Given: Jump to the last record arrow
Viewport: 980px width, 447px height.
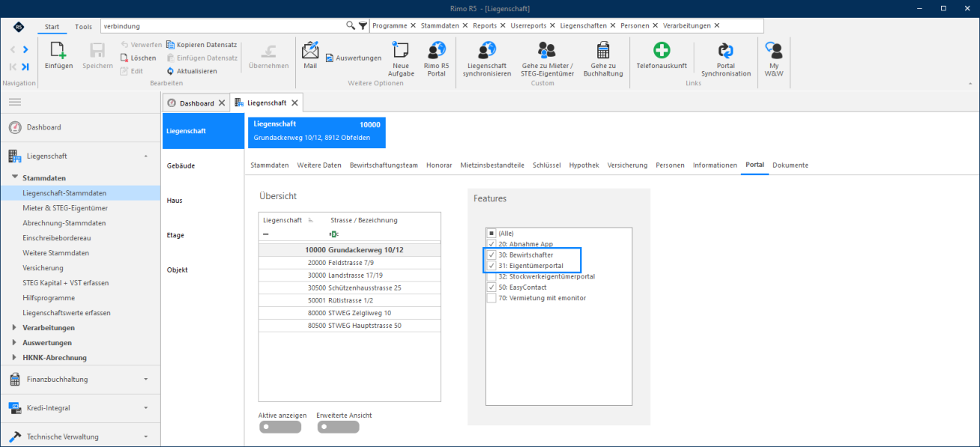Looking at the screenshot, I should 25,67.
